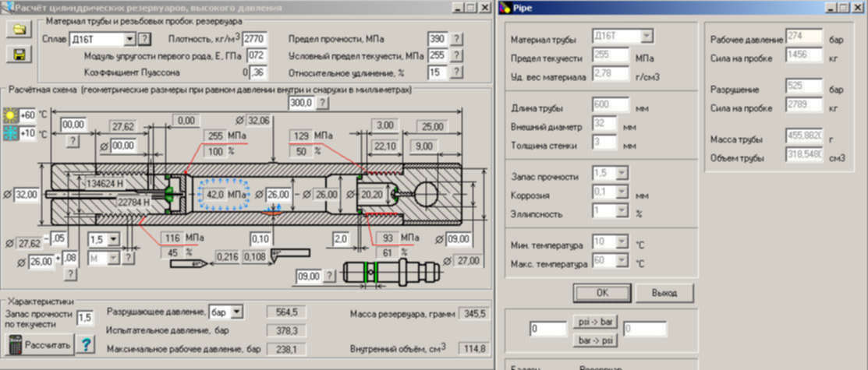Open the Сплав alloy dropdown

point(129,39)
